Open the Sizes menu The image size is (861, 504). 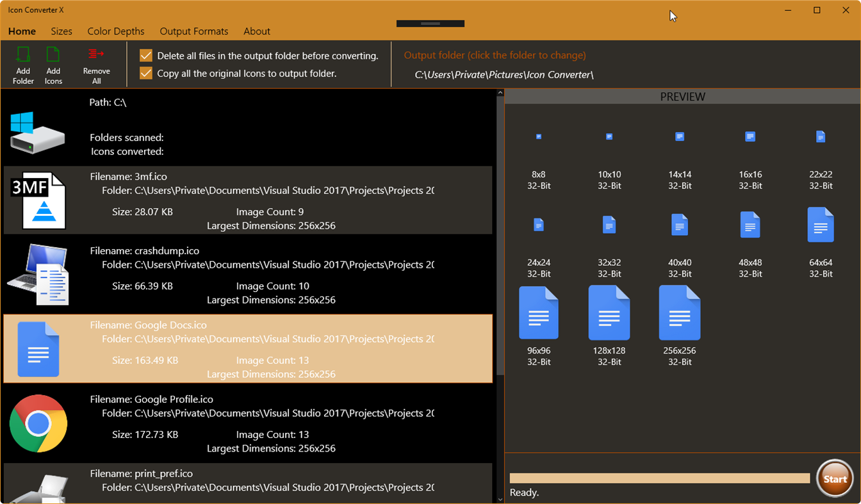pyautogui.click(x=61, y=31)
